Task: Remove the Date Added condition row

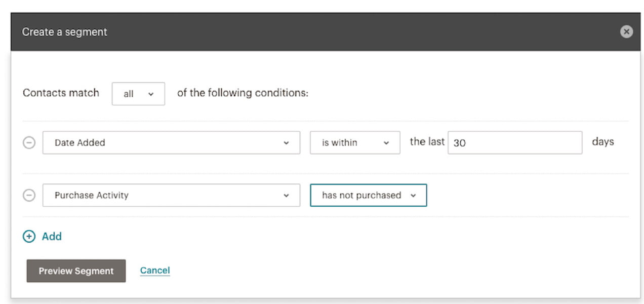Action: coord(29,143)
